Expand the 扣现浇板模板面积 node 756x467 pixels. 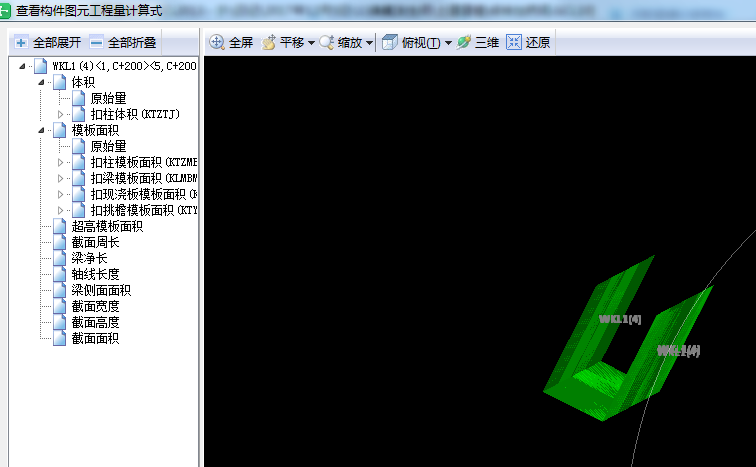point(60,194)
